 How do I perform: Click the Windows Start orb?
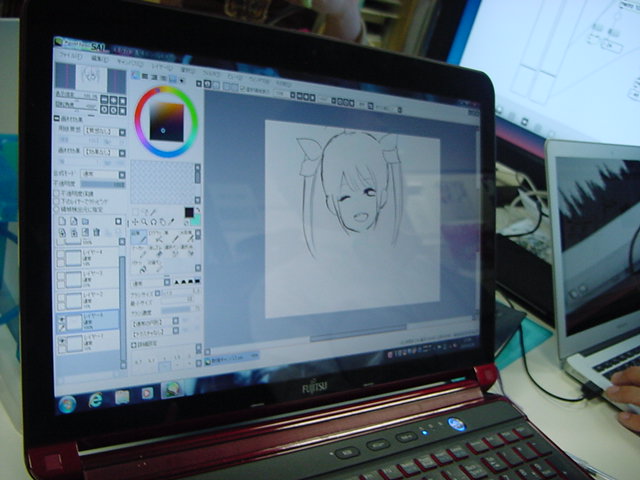(67, 404)
